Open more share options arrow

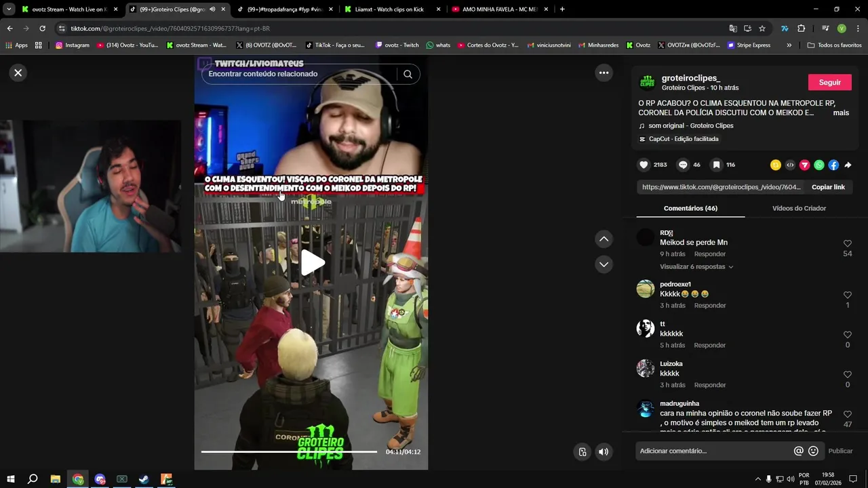pyautogui.click(x=848, y=165)
